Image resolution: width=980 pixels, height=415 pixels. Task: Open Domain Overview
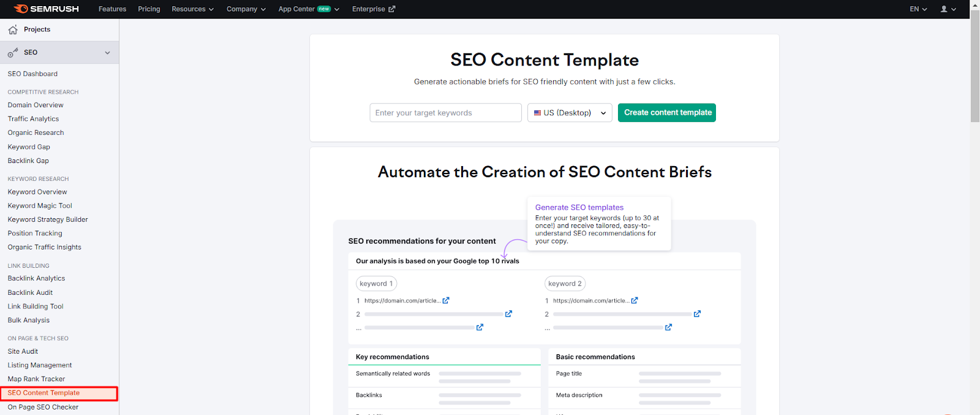(x=36, y=105)
